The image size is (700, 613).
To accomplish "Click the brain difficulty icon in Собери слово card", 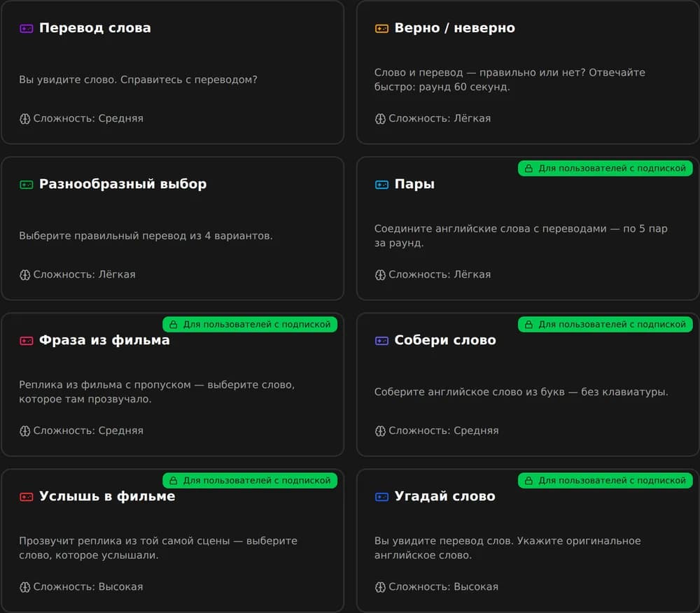I will (380, 431).
